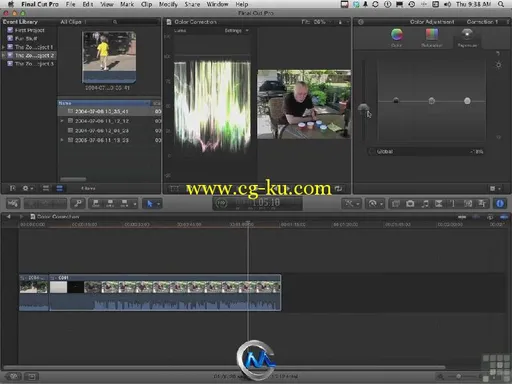Image resolution: width=512 pixels, height=384 pixels.
Task: Toggle the Inspector blue info button
Action: click(500, 203)
